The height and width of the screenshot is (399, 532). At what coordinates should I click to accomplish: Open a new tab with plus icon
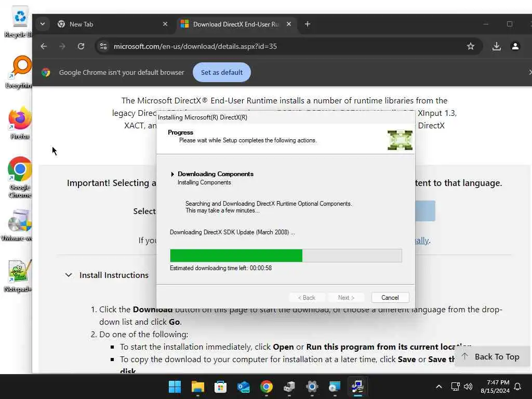308,24
